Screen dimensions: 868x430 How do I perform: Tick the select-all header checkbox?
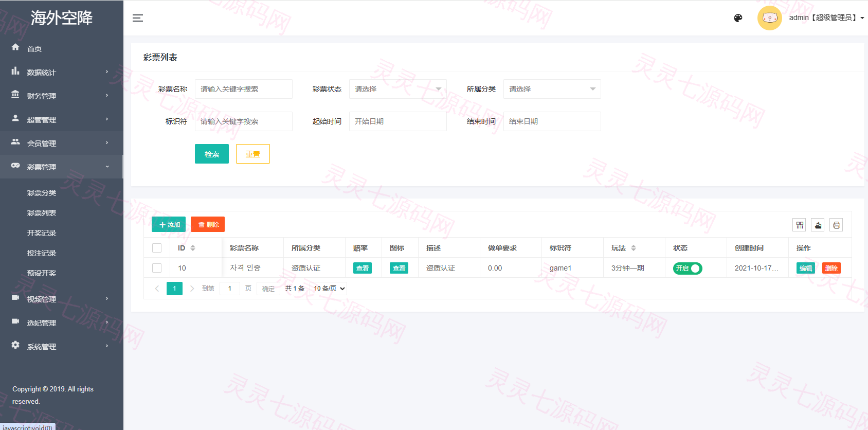click(x=157, y=248)
